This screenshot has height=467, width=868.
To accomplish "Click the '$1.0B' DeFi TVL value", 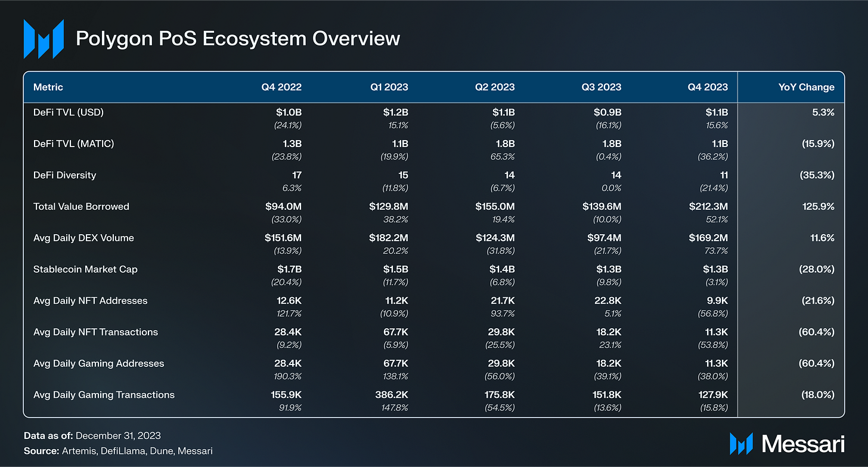I will tap(288, 112).
